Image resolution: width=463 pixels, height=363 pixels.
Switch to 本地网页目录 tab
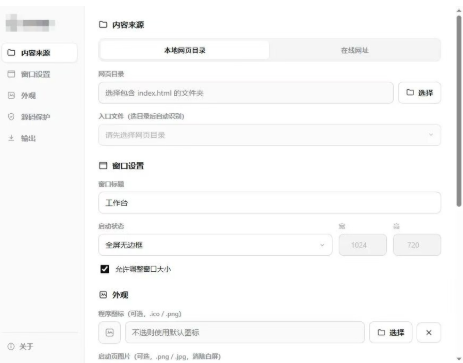coord(185,50)
